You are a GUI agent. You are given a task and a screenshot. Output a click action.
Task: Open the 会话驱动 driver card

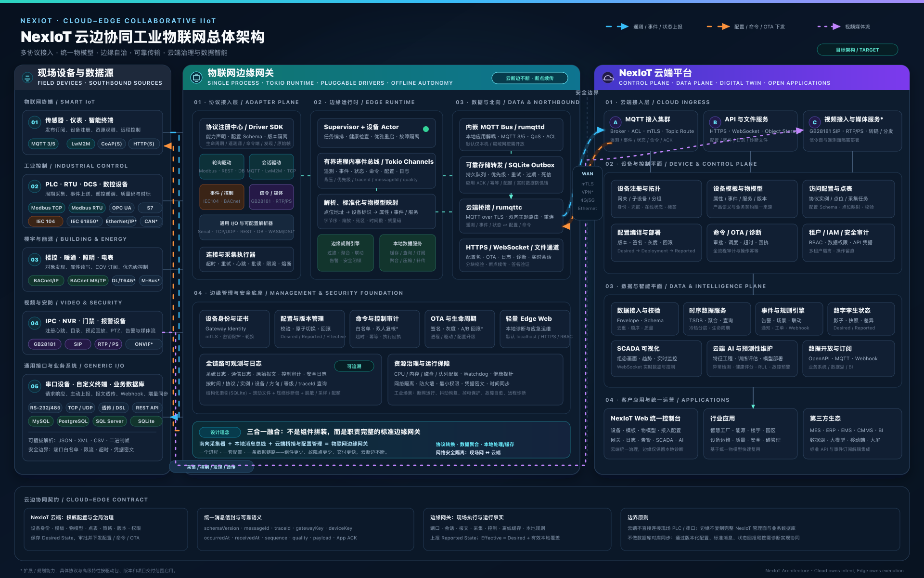pyautogui.click(x=271, y=167)
